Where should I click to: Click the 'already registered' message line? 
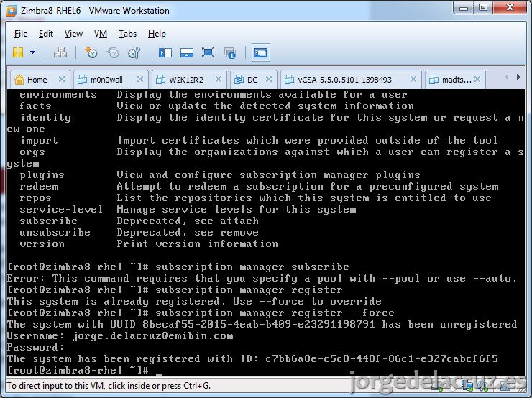(x=194, y=302)
